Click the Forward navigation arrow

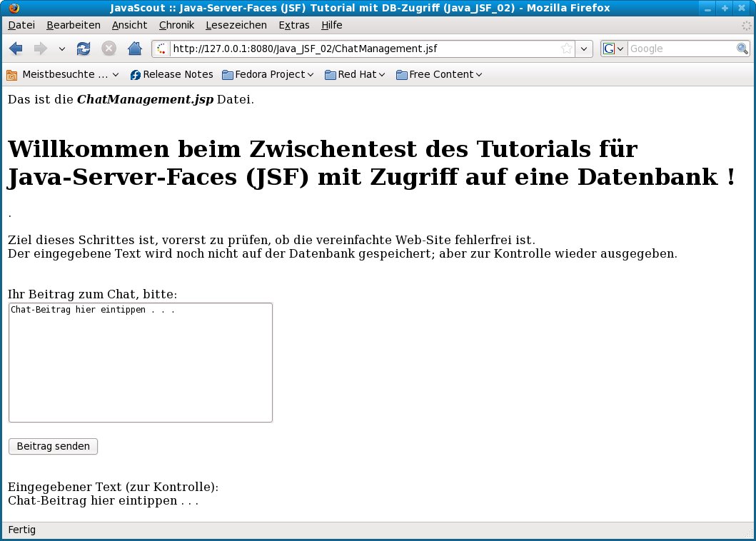point(40,49)
